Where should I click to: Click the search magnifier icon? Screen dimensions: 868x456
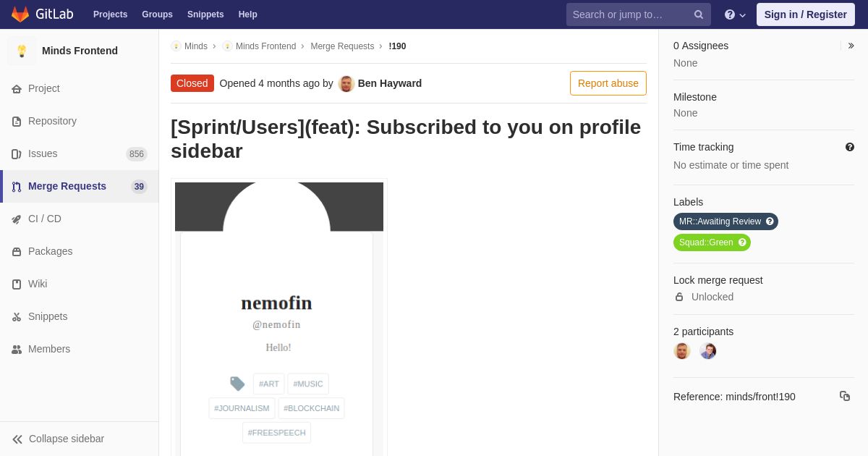click(x=698, y=14)
